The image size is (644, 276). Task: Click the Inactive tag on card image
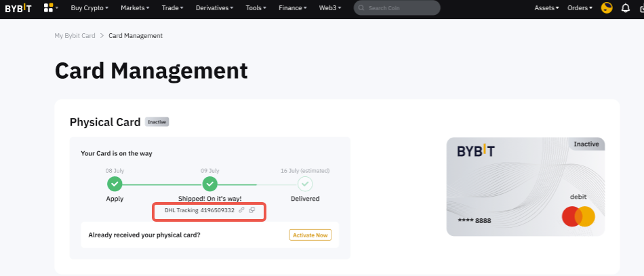(x=586, y=144)
